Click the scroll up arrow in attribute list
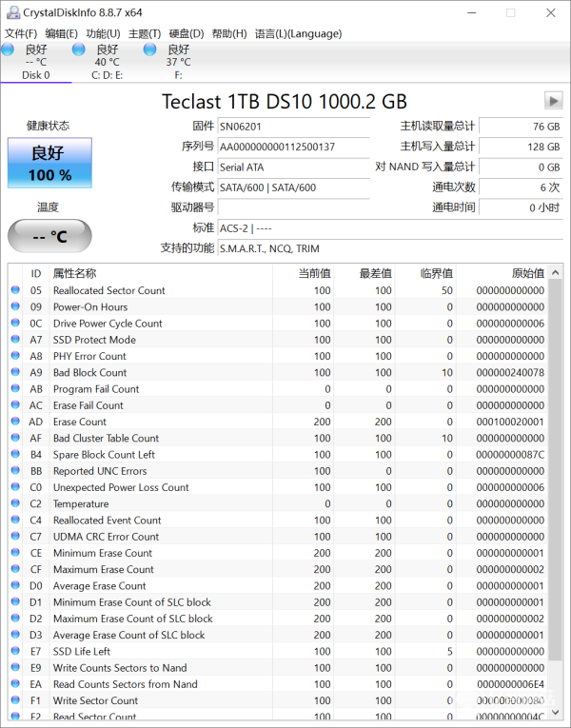The height and width of the screenshot is (728, 571). point(555,273)
